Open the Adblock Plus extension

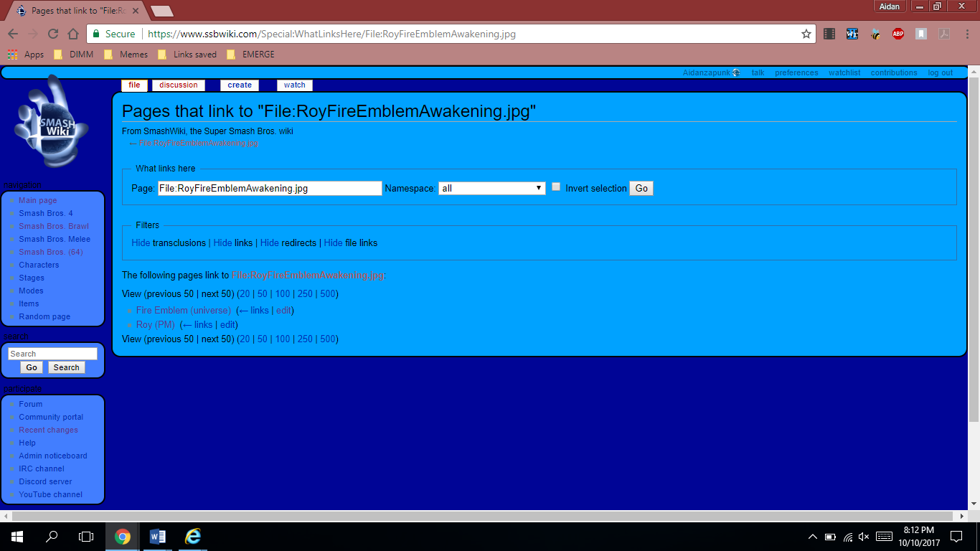pyautogui.click(x=897, y=34)
